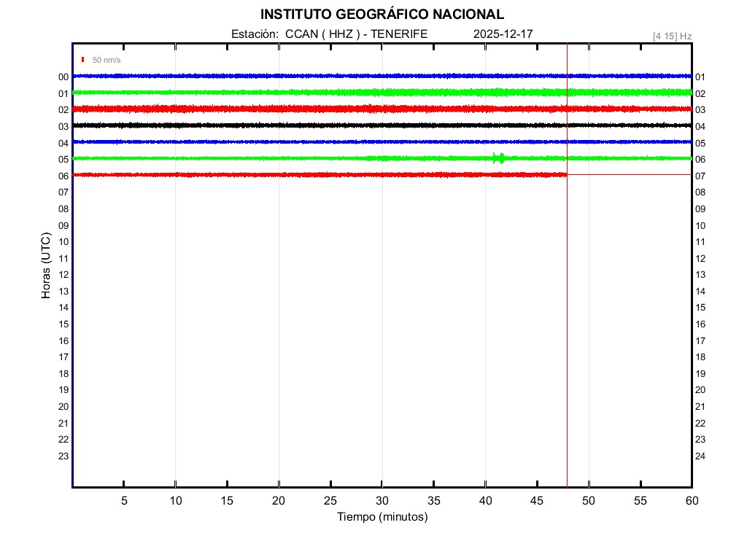The height and width of the screenshot is (560, 747).
Task: Click the seismic event spike on the green 05 trace
Action: tap(499, 158)
